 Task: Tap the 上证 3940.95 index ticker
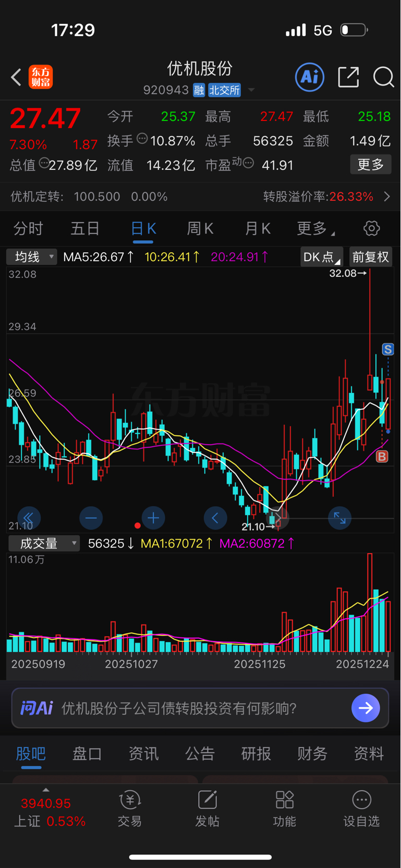(50, 813)
